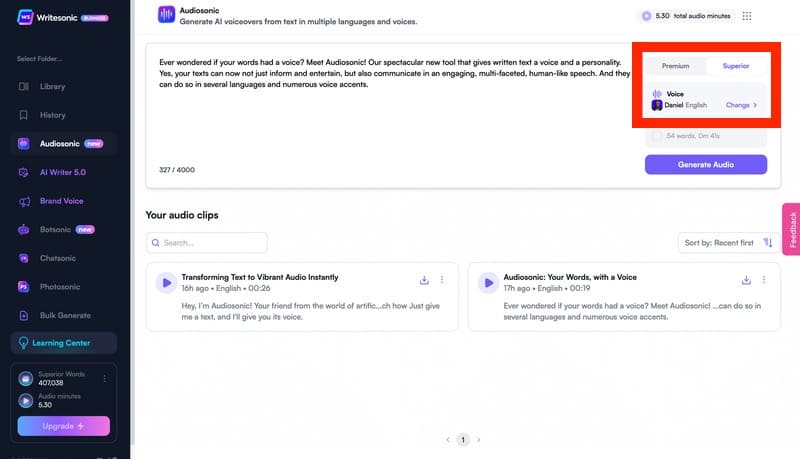Click the audio clips Search field
Viewport: 800px width, 459px height.
click(x=207, y=243)
